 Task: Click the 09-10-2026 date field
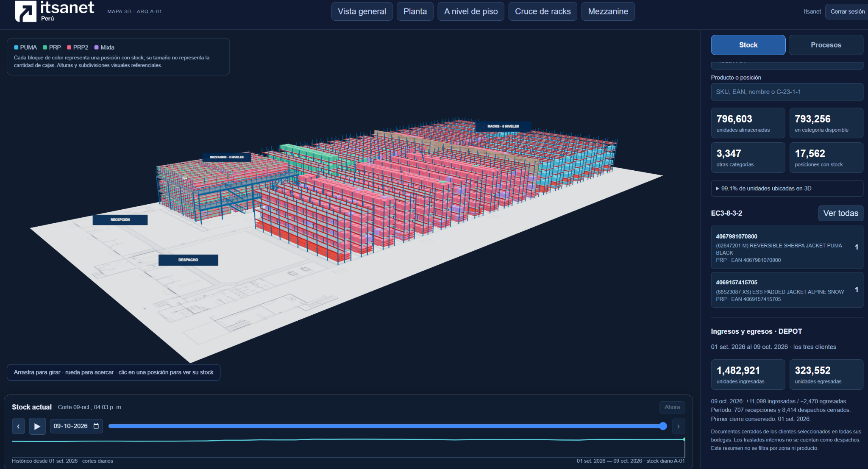point(76,426)
